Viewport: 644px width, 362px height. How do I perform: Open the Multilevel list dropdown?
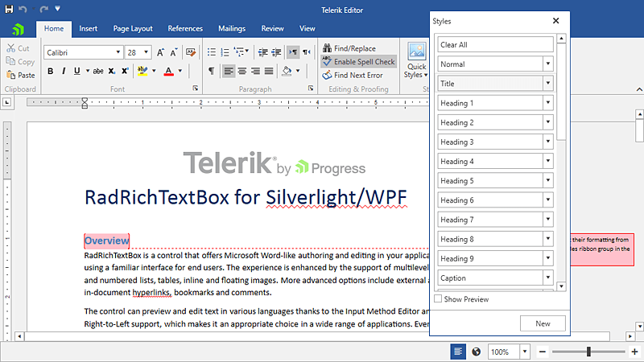pos(241,51)
